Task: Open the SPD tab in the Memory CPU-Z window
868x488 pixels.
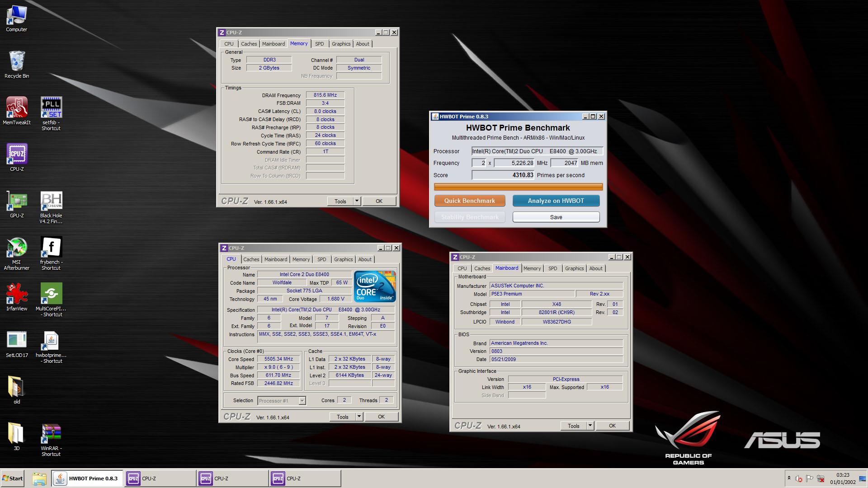Action: coord(319,44)
